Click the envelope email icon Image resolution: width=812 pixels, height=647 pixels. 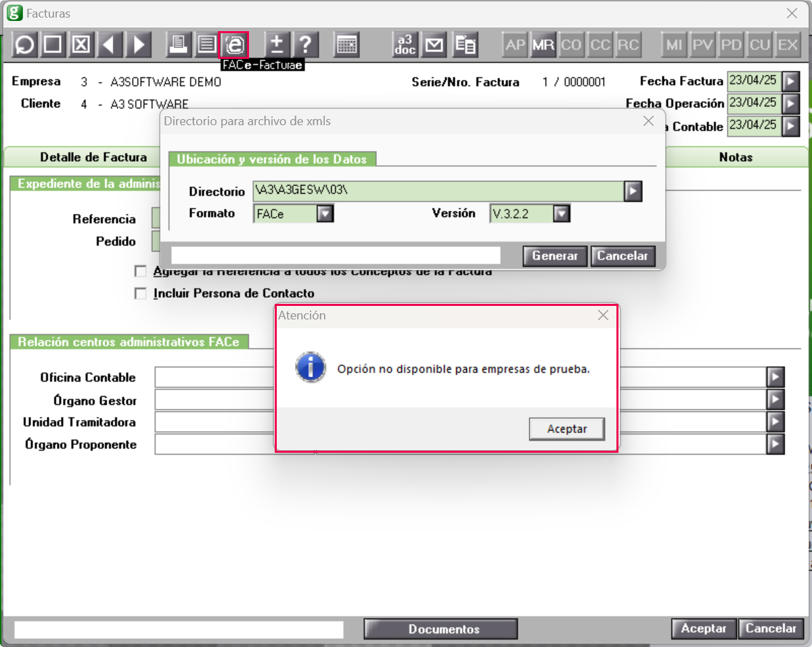tap(434, 45)
